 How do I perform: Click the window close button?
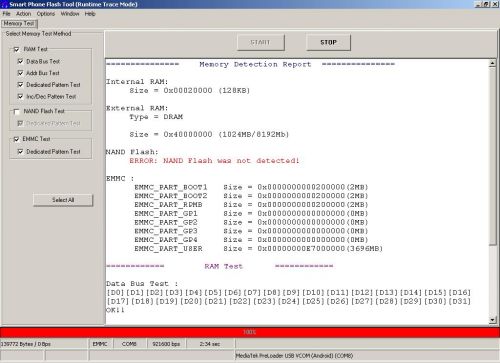tap(494, 4)
